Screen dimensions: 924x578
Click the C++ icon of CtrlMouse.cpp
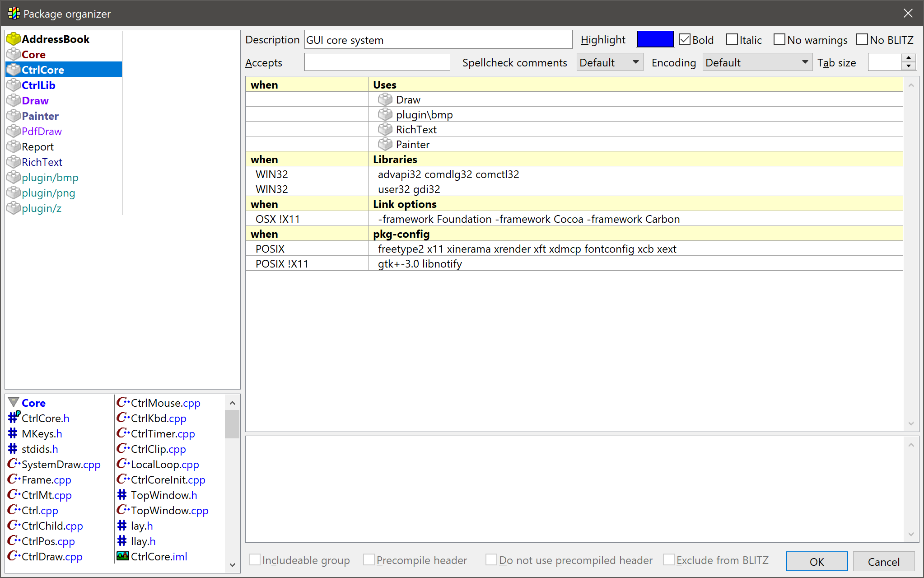tap(123, 402)
